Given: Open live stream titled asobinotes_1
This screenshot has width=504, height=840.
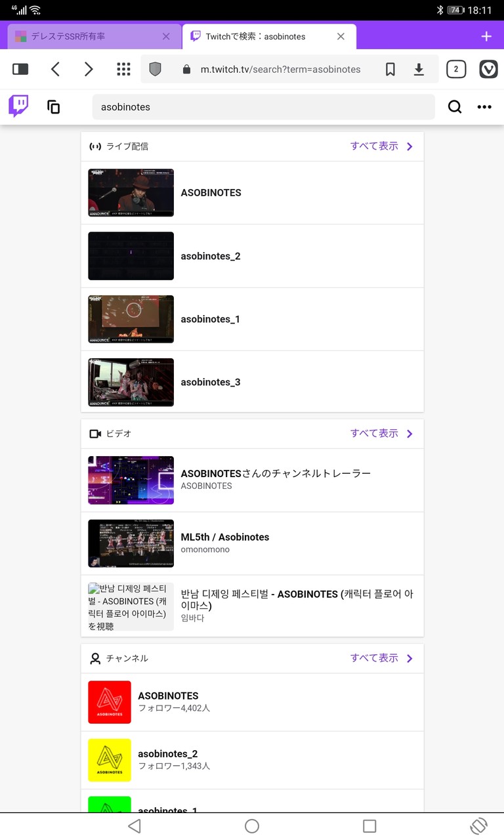Looking at the screenshot, I should (x=211, y=319).
